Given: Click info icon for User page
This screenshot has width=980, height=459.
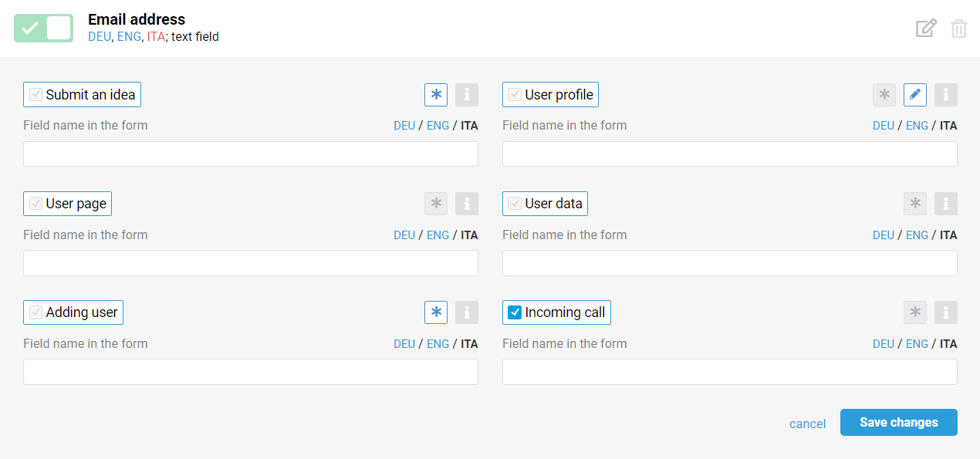Looking at the screenshot, I should pyautogui.click(x=467, y=204).
